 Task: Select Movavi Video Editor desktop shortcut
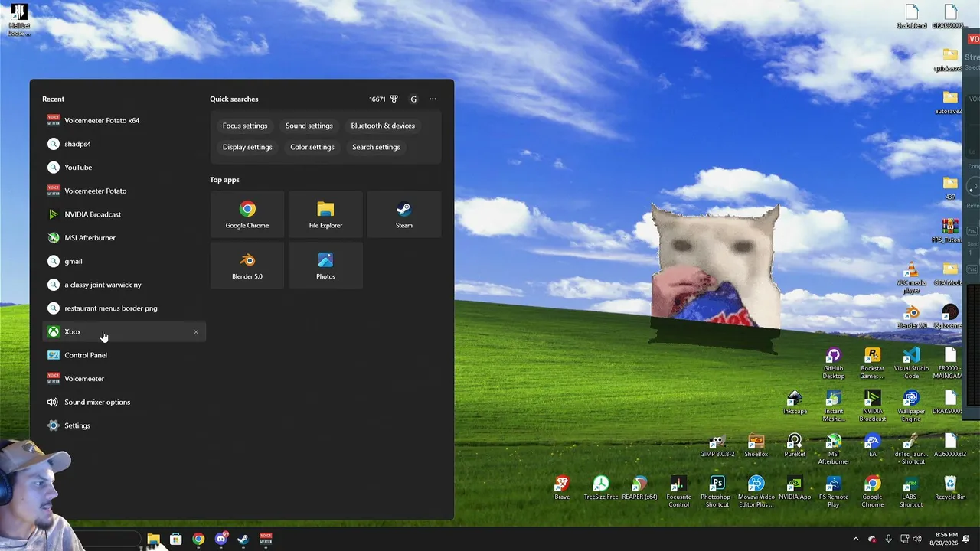[x=756, y=491]
